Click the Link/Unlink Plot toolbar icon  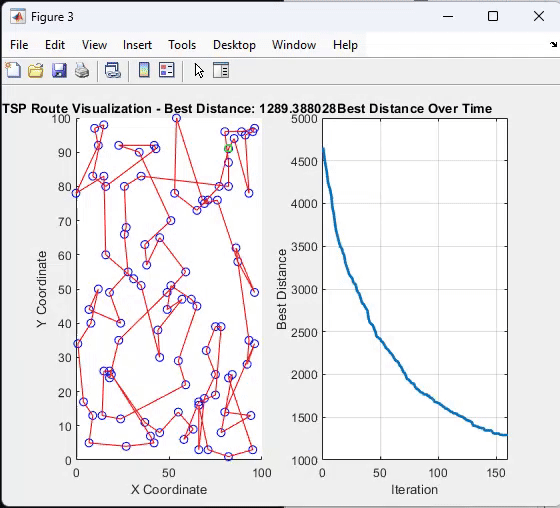tap(113, 70)
